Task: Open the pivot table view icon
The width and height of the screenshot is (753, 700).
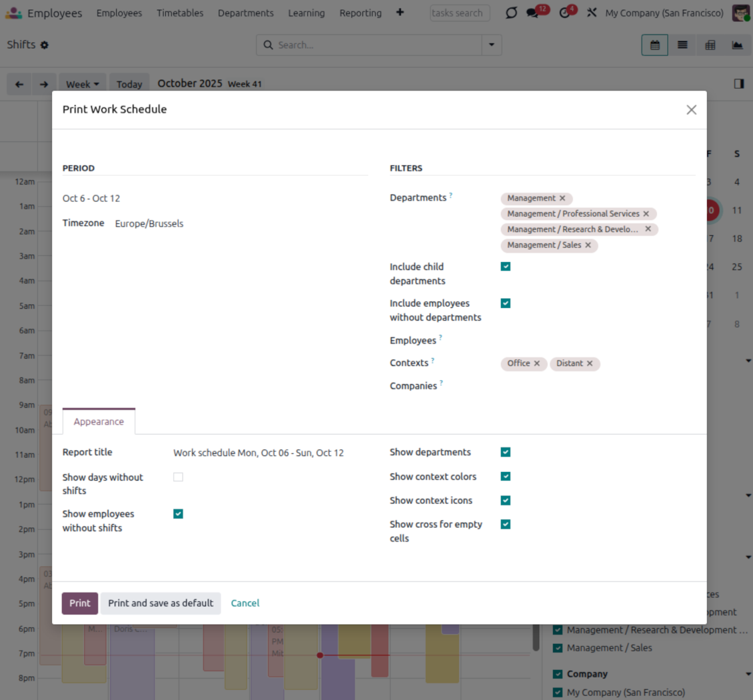Action: 710,45
